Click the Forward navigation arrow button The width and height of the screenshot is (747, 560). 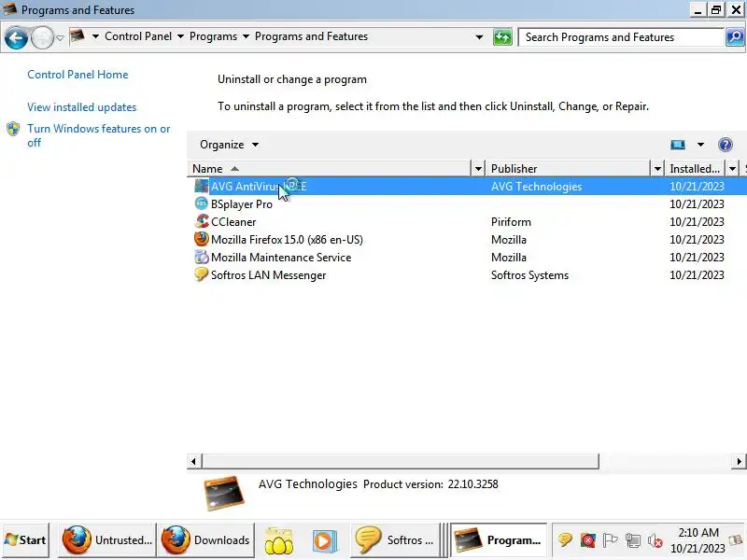click(x=42, y=37)
